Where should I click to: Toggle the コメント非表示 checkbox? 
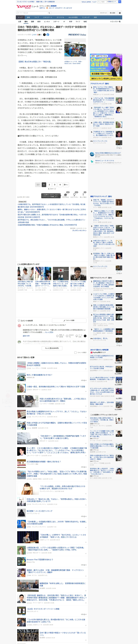[x=75, y=352]
